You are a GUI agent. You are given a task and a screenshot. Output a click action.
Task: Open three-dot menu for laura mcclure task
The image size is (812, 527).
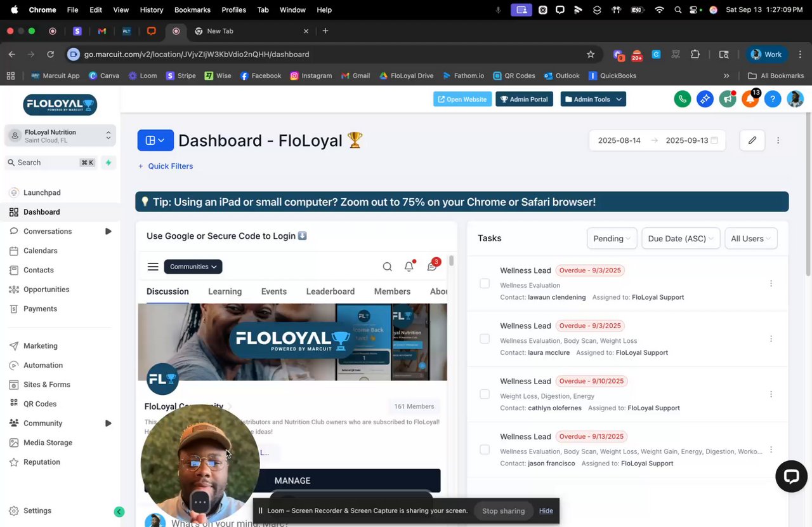click(771, 339)
